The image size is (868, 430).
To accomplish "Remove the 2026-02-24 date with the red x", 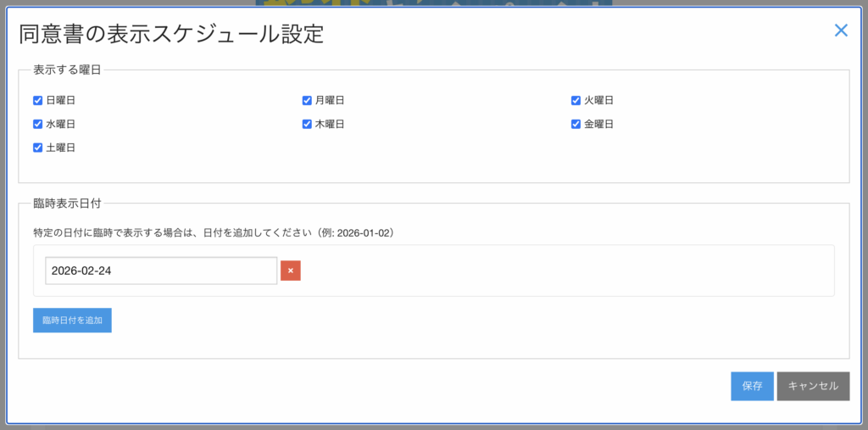I will pyautogui.click(x=291, y=271).
